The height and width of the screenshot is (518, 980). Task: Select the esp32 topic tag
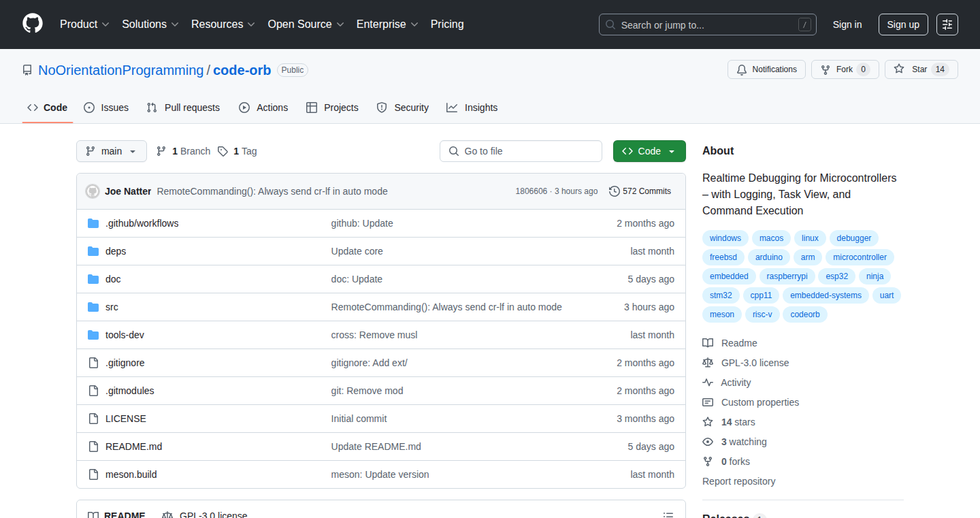click(837, 276)
